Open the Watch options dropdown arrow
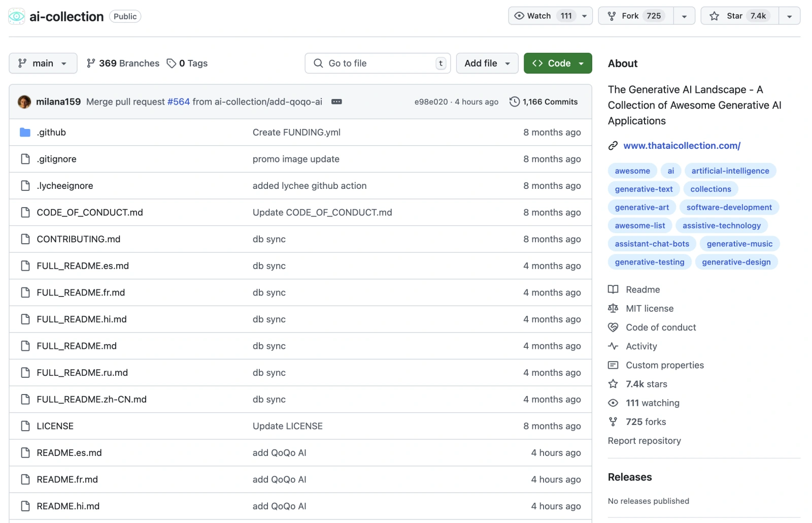812x523 pixels. pyautogui.click(x=585, y=16)
